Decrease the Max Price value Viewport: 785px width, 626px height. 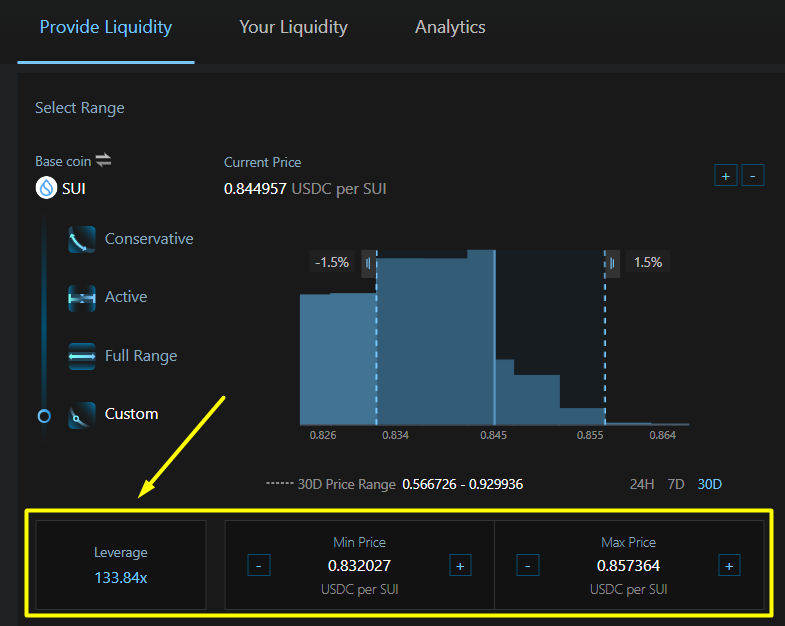[528, 566]
